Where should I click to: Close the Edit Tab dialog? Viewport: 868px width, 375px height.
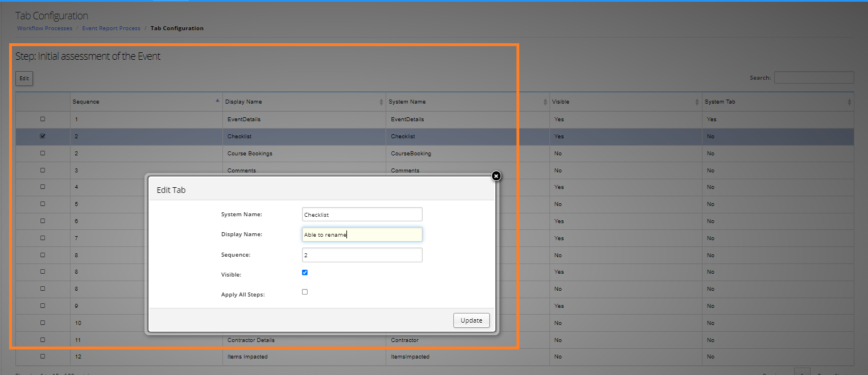[495, 176]
